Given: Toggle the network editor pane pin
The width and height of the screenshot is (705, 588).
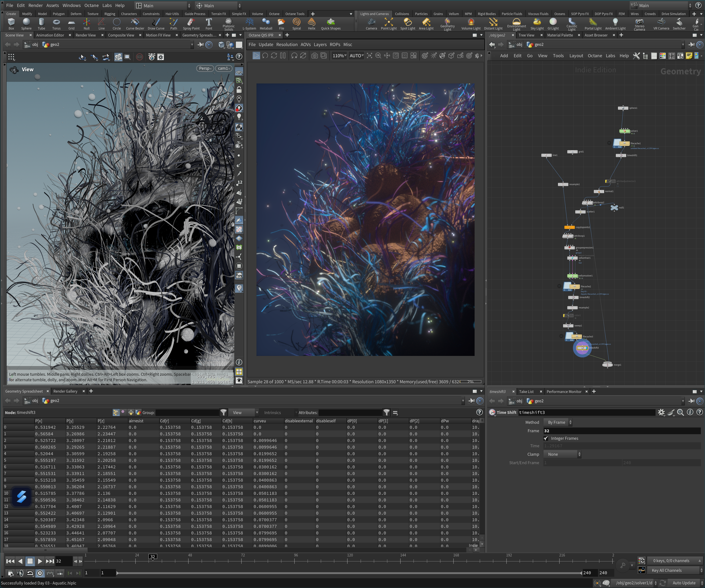Looking at the screenshot, I should click(x=691, y=45).
